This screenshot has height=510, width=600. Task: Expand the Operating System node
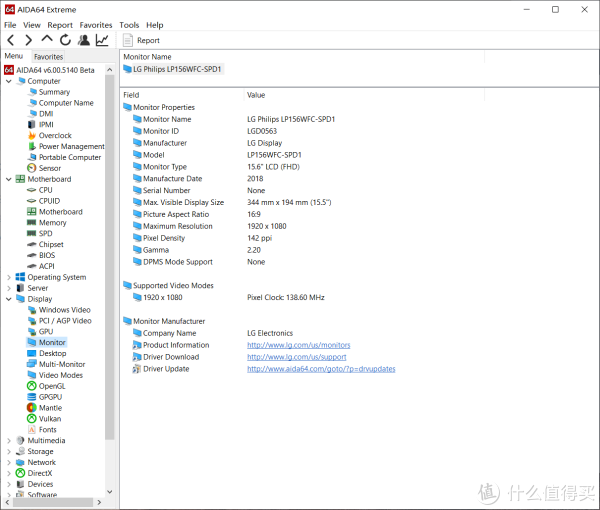[x=9, y=277]
